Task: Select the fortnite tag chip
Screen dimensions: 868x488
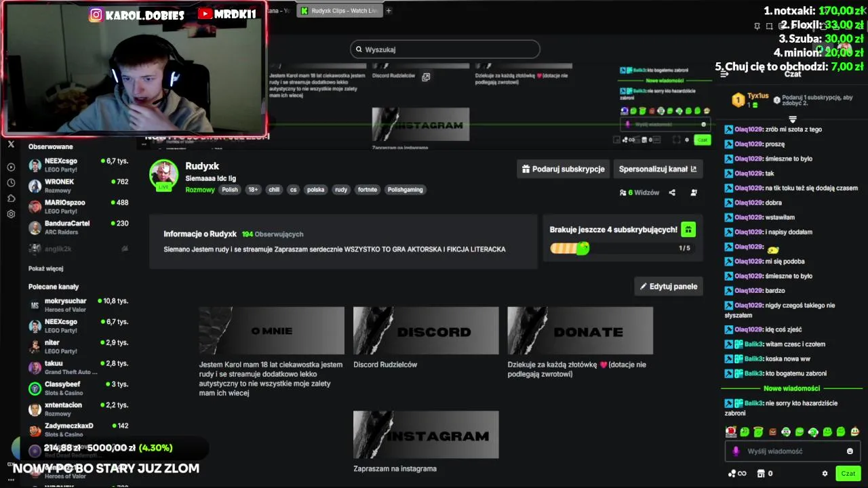Action: point(368,190)
